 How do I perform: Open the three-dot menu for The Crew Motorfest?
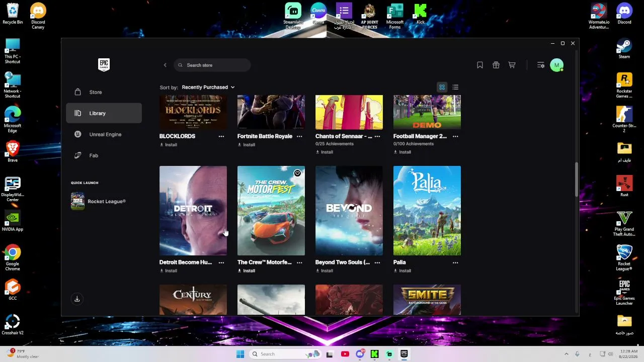[299, 262]
